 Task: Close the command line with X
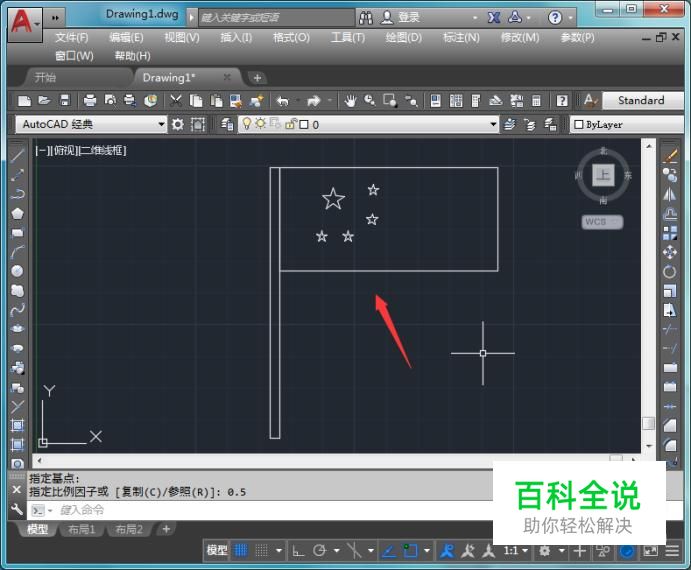[16, 490]
